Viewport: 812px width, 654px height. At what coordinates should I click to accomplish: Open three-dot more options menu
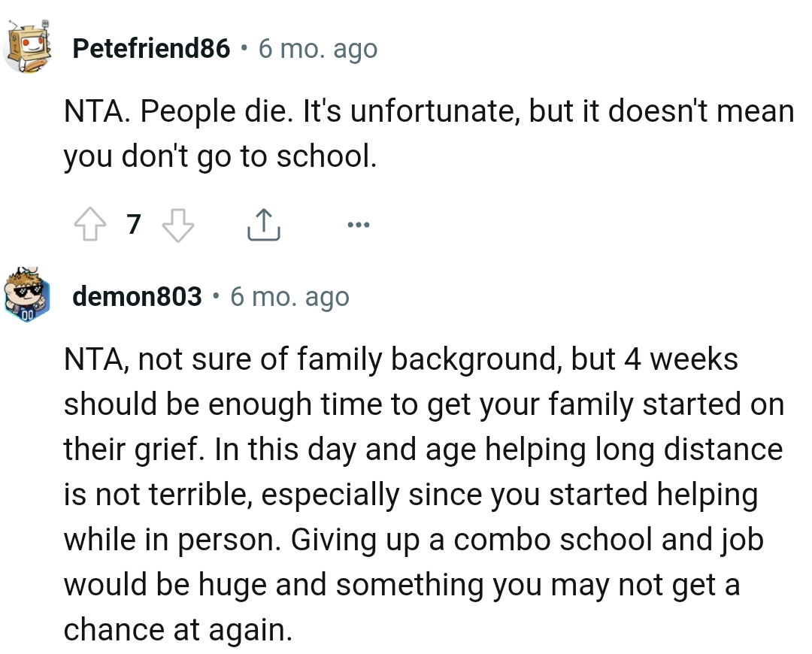[x=358, y=224]
